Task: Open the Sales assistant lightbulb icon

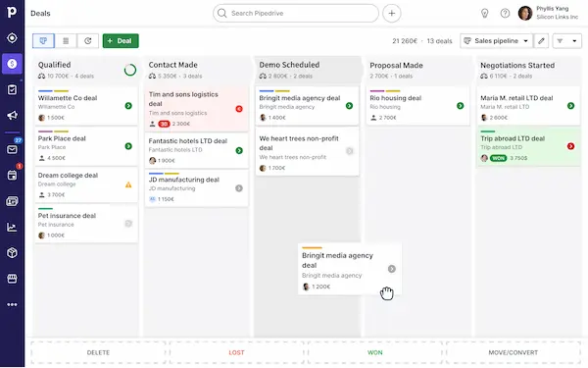Action: click(x=484, y=13)
